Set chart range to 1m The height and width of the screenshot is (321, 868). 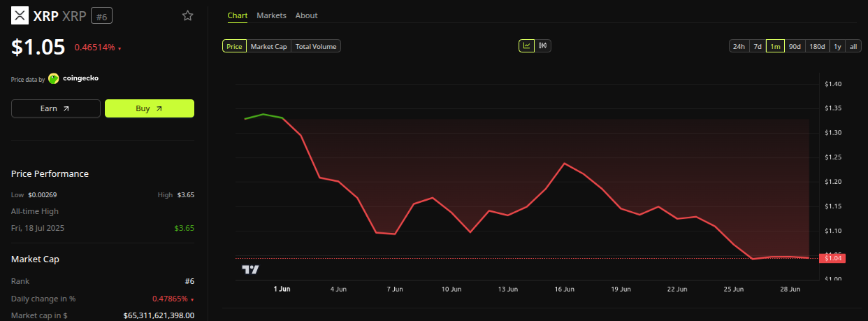tap(775, 46)
